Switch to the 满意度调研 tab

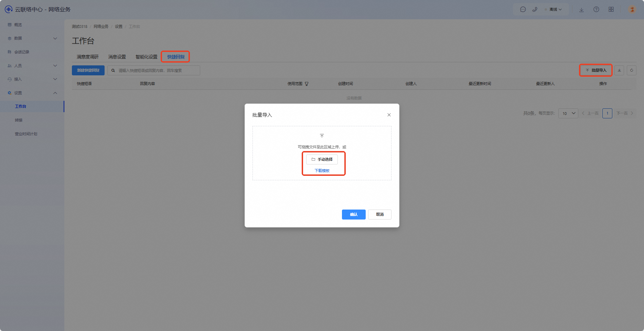(x=88, y=57)
